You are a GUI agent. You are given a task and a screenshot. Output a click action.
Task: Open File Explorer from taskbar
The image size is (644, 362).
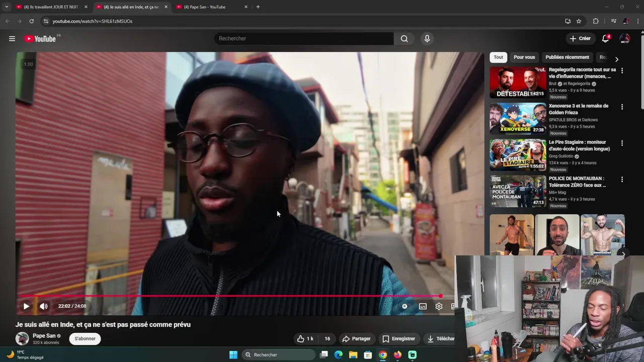[x=353, y=355]
